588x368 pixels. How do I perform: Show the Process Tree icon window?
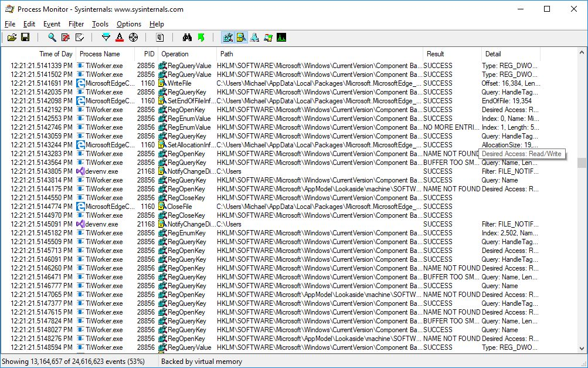pos(160,38)
